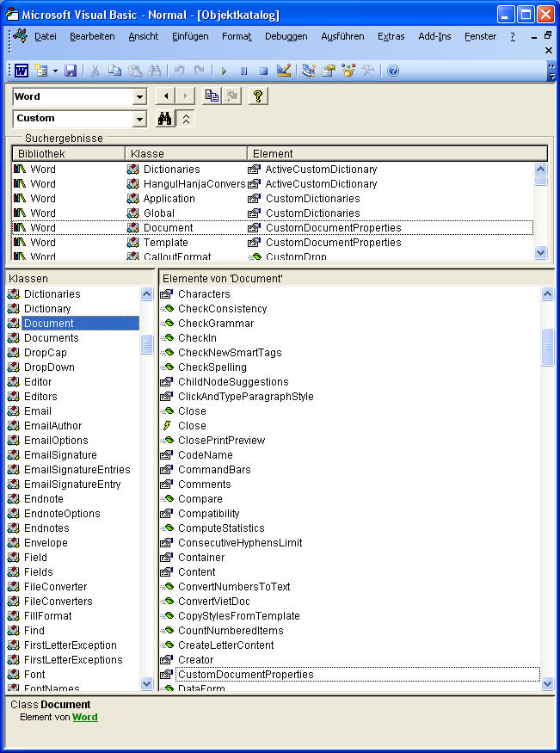Viewport: 560px width, 753px height.
Task: Click the Go Back arrow button
Action: tap(165, 96)
